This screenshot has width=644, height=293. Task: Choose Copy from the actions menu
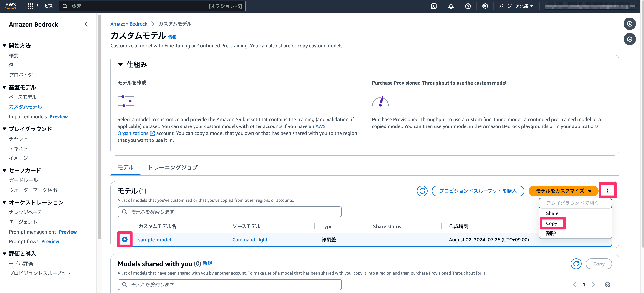[x=551, y=224]
